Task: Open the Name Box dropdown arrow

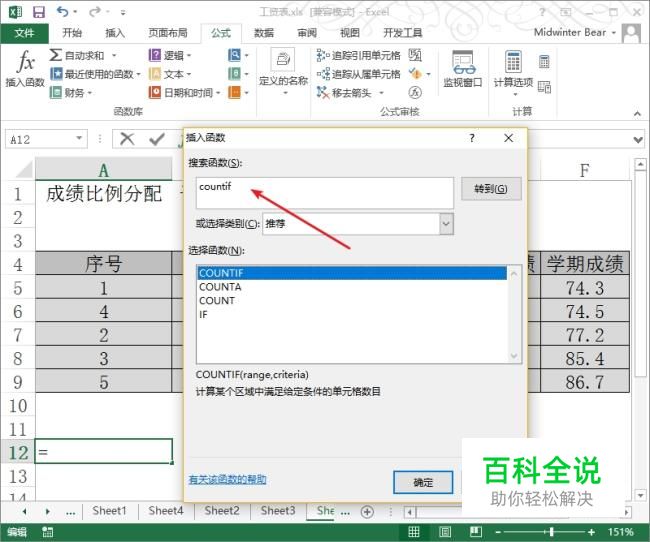Action: click(x=79, y=138)
